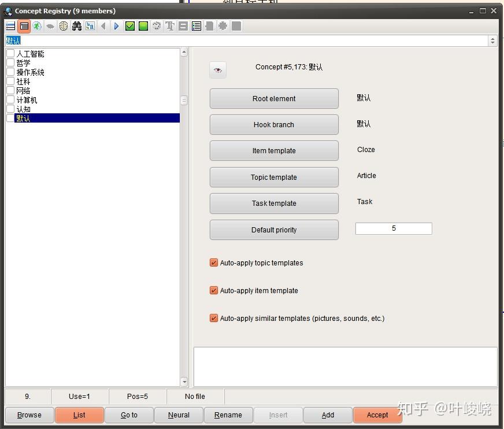This screenshot has width=504, height=429.
Task: Click the browse-view icon with horizontal bars
Action: tap(10, 26)
